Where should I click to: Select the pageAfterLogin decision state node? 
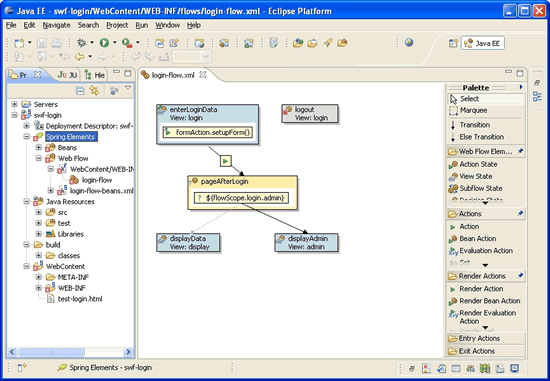coord(243,193)
